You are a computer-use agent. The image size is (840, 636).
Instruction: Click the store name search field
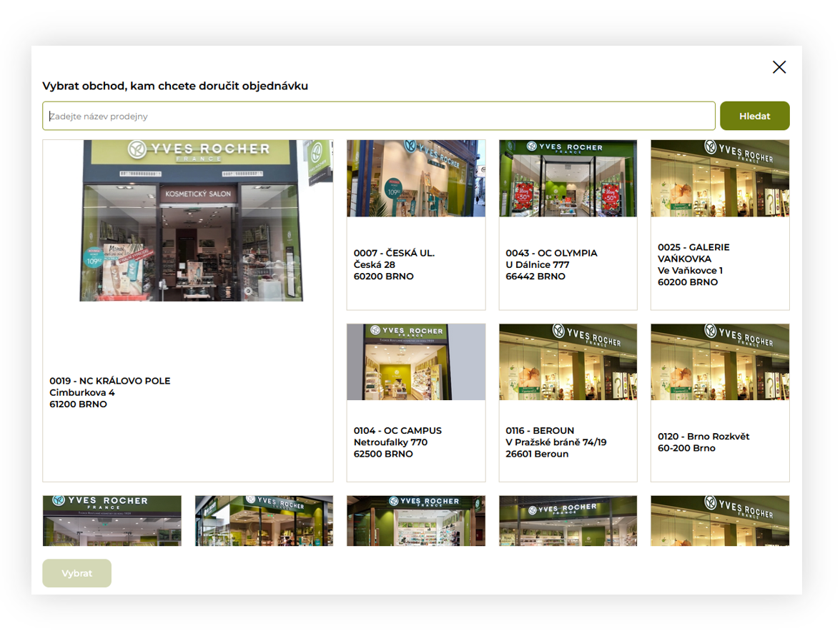click(379, 116)
